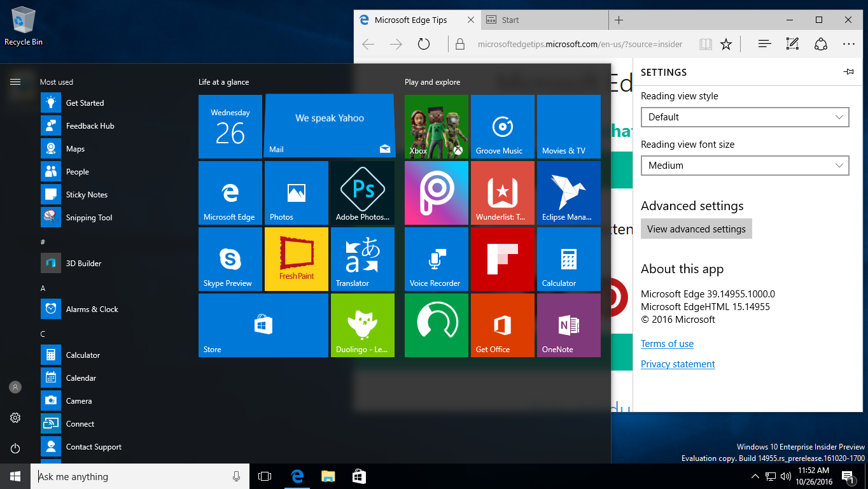Open the Mail live tile
868x489 pixels.
330,126
